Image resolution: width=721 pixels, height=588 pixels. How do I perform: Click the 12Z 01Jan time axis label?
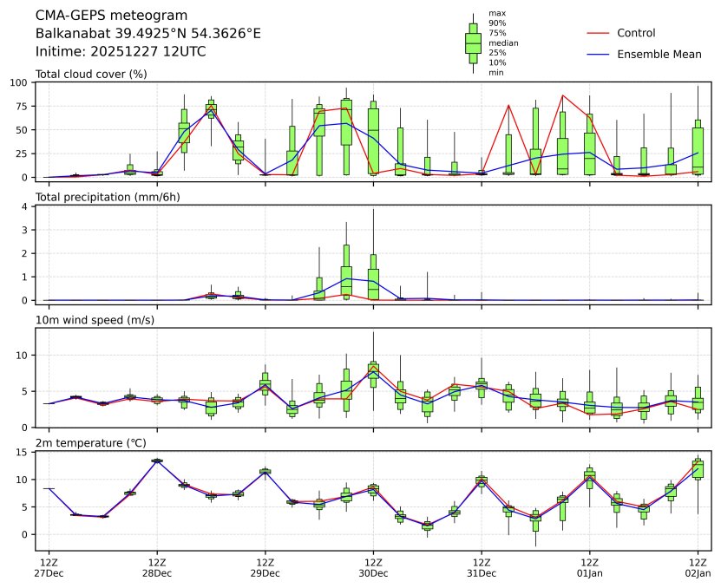pyautogui.click(x=589, y=567)
